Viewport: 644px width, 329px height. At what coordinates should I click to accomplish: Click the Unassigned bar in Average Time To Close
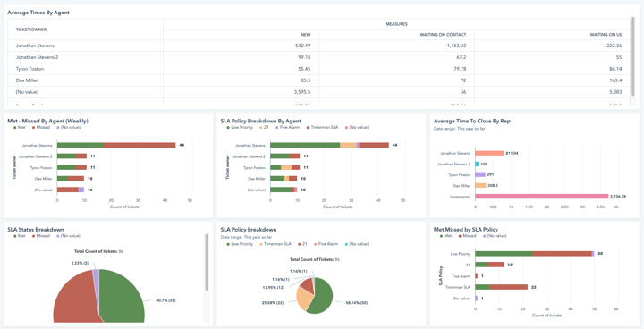point(541,197)
